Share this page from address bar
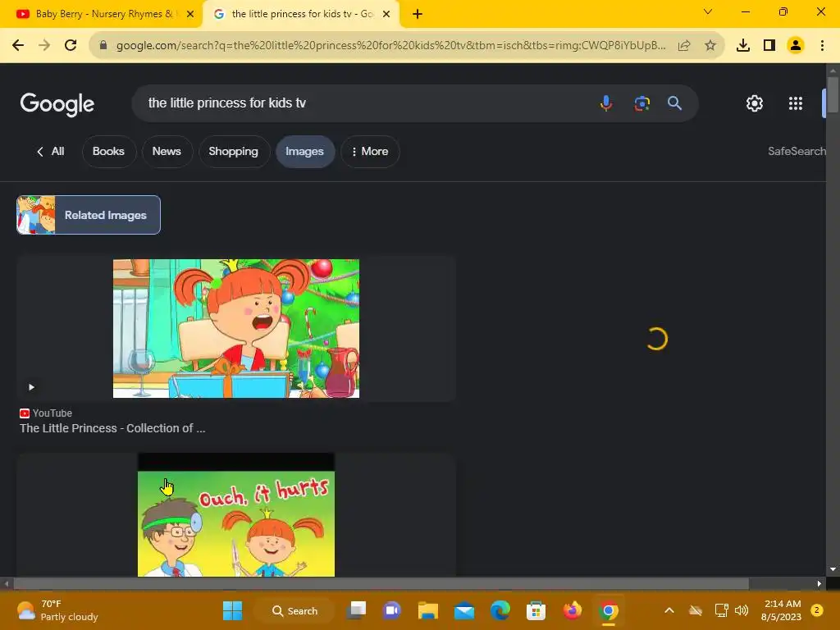The height and width of the screenshot is (630, 840). click(x=684, y=46)
